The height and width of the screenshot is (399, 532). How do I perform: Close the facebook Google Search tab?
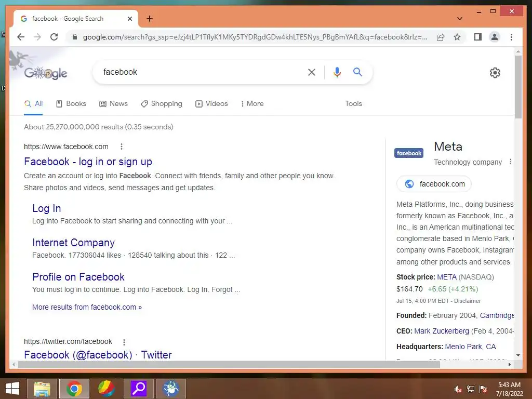click(129, 19)
